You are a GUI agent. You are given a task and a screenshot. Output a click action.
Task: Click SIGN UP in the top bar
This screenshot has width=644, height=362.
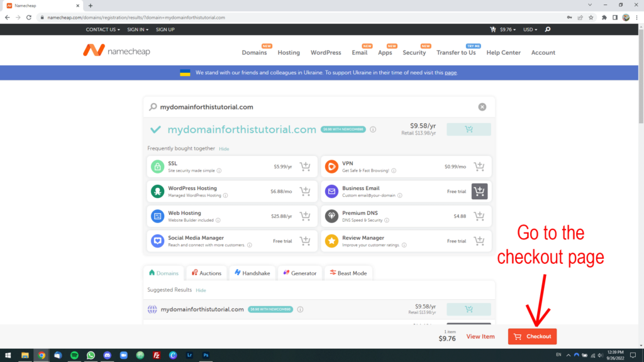165,30
